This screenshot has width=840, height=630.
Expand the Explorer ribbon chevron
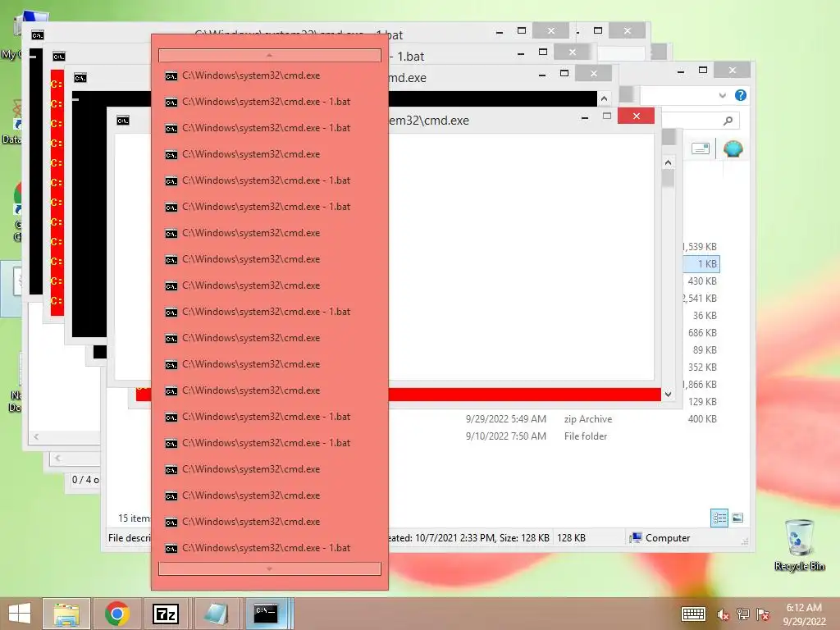pyautogui.click(x=722, y=95)
